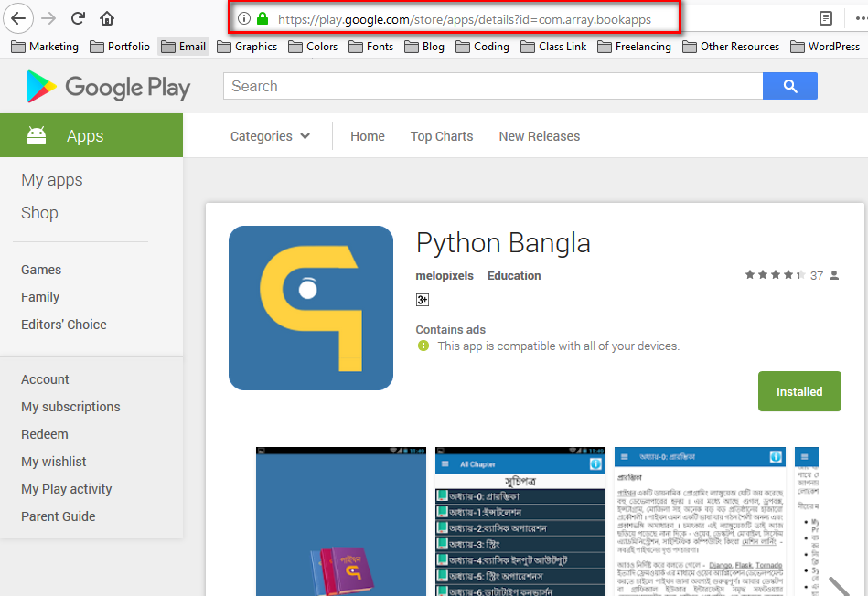
Task: Open the Marketing bookmarks folder
Action: click(x=45, y=47)
